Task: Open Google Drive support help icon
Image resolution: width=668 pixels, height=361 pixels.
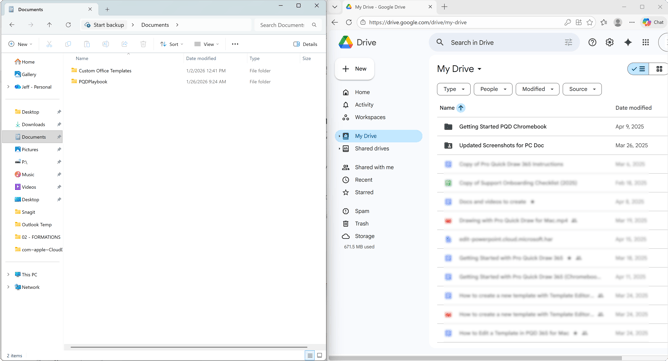Action: coord(592,42)
